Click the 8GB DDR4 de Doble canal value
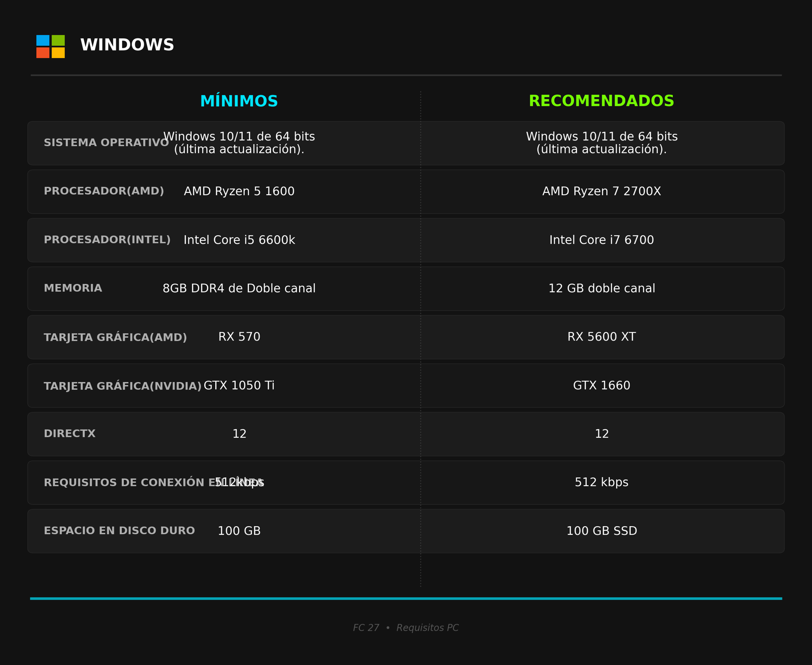Viewport: 812px width, 665px height. pos(239,289)
